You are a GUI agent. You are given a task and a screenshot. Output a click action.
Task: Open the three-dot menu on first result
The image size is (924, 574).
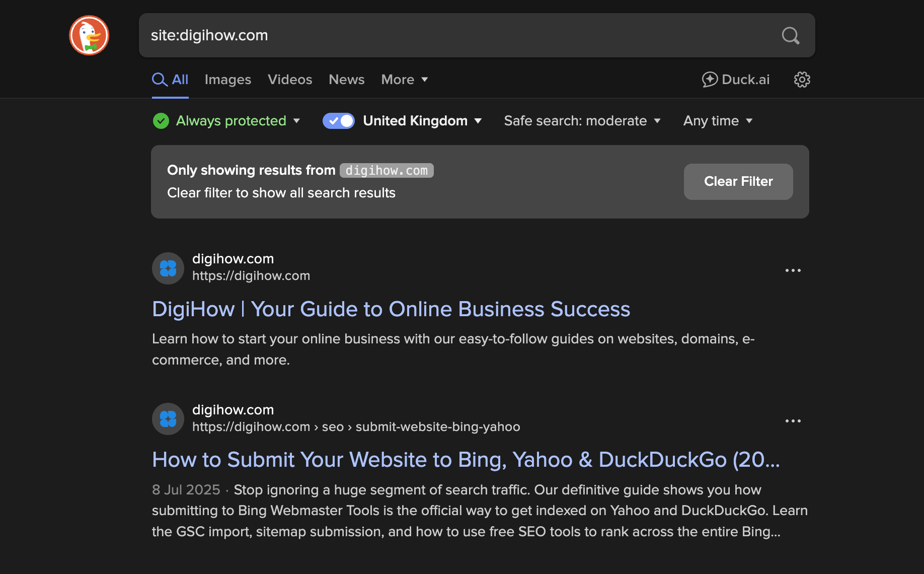793,270
